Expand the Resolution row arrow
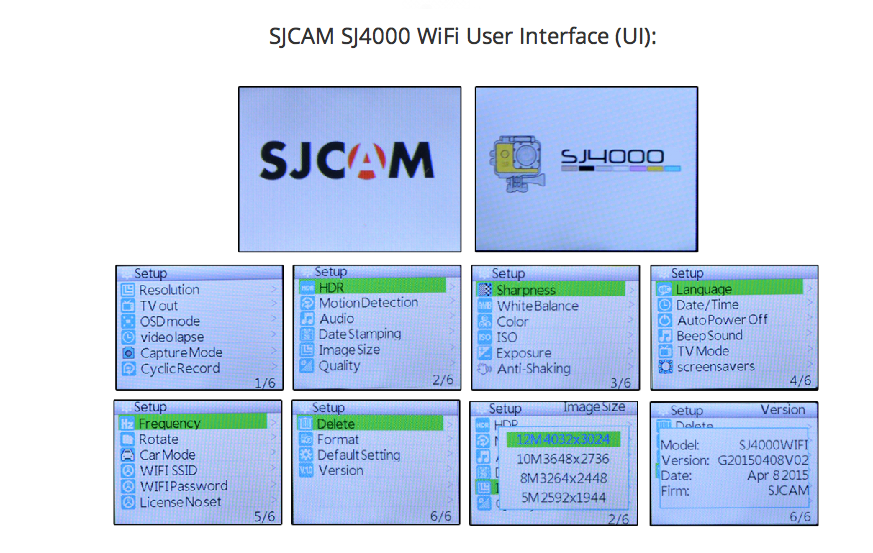 pyautogui.click(x=274, y=290)
